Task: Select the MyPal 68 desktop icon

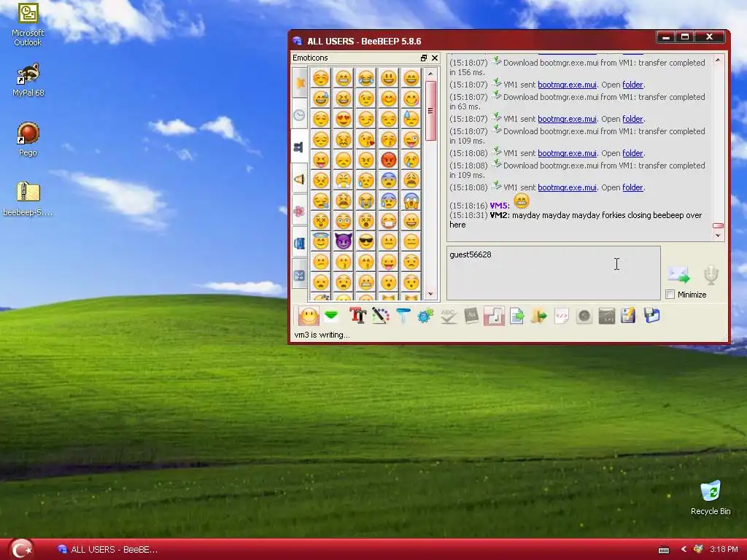Action: (28, 80)
